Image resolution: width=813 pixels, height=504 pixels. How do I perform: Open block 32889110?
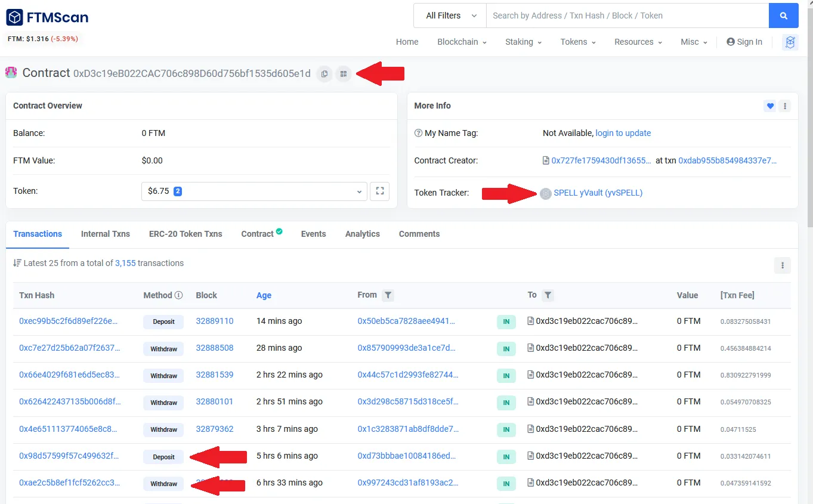point(215,321)
